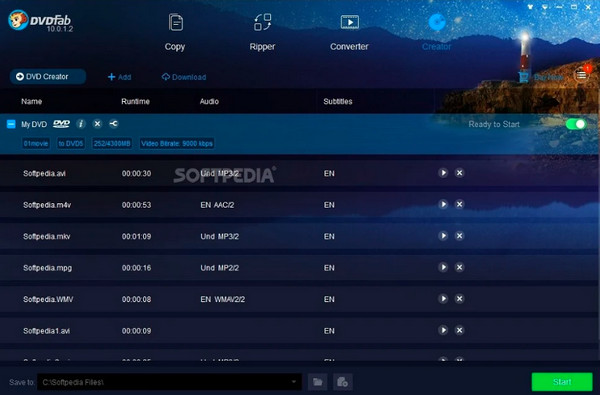Switch to the Ripper module
The image size is (600, 395).
click(x=262, y=33)
